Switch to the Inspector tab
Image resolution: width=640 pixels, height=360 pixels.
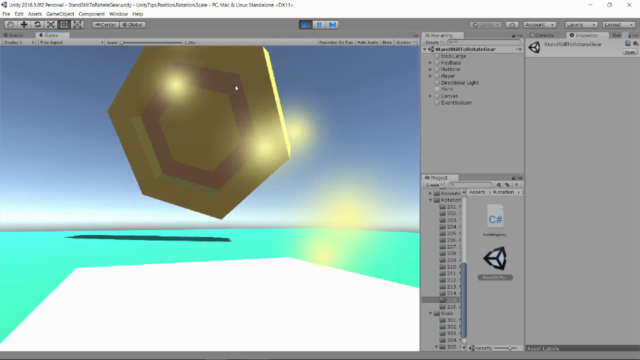click(x=586, y=36)
